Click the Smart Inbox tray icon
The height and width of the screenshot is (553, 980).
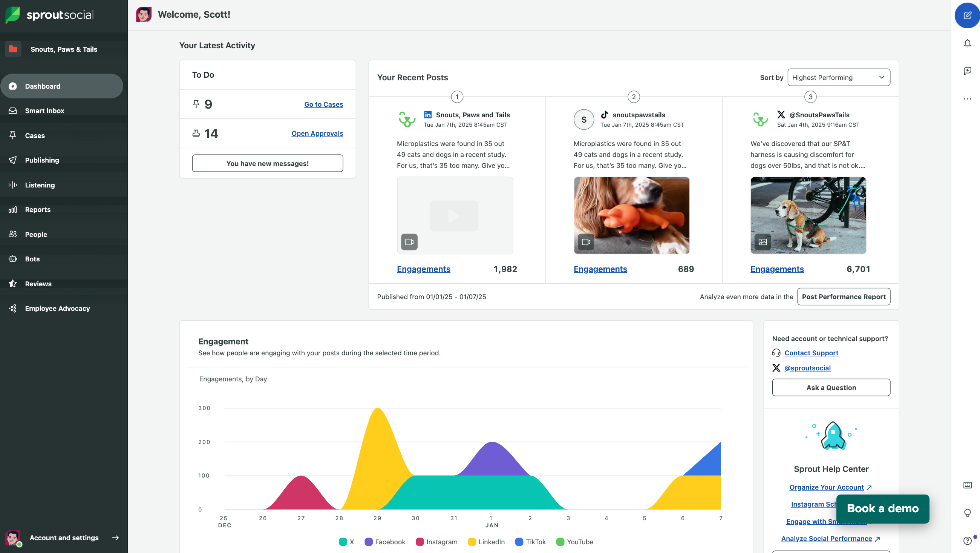[x=12, y=111]
